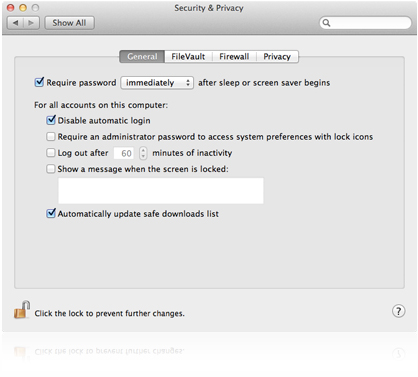This screenshot has height=377, width=418.
Task: Go back with the left arrow button
Action: [x=15, y=23]
